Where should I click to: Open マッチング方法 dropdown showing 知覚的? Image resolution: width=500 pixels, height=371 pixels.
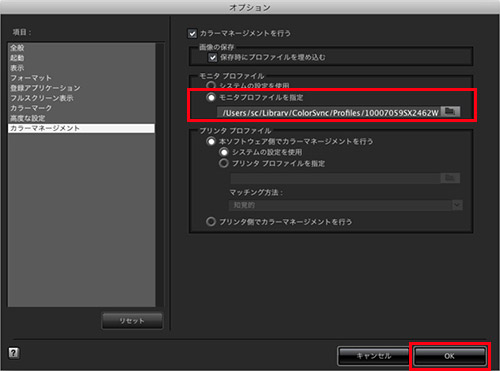[346, 205]
